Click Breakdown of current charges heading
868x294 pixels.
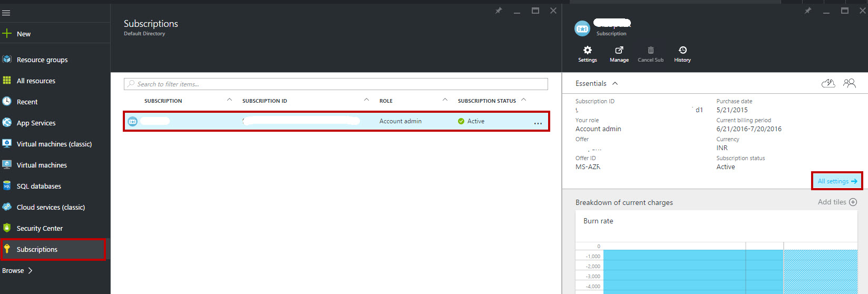tap(624, 202)
